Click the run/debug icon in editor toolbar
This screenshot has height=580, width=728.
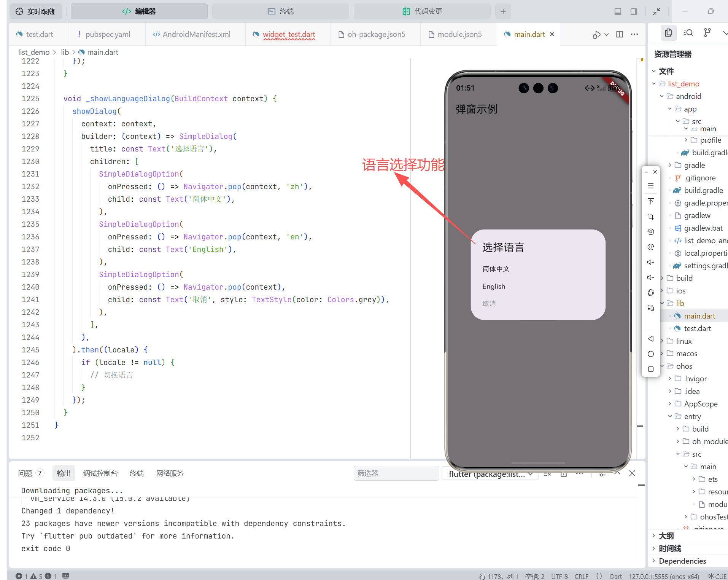pos(597,35)
